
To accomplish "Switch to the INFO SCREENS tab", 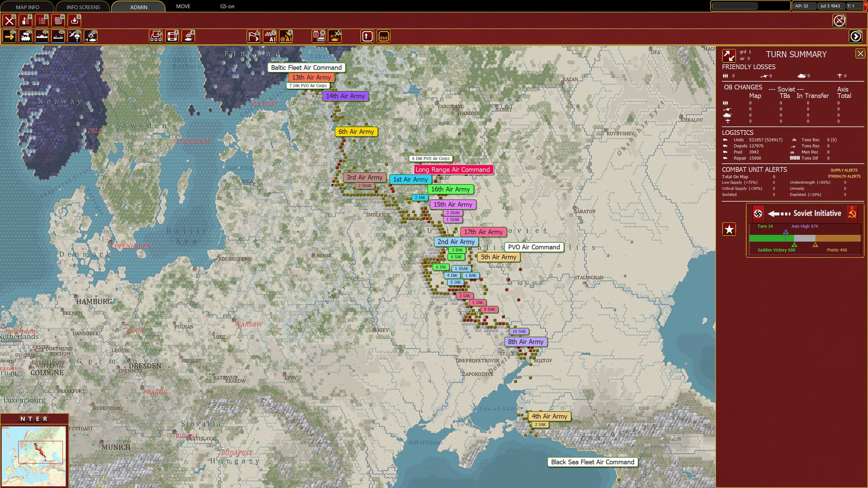I will pyautogui.click(x=83, y=7).
